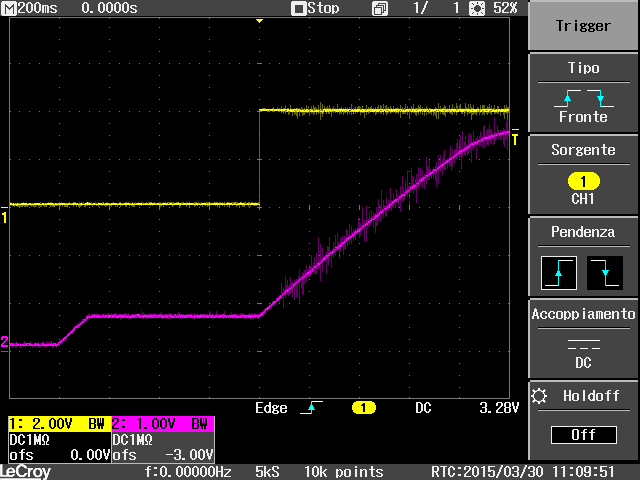The image size is (640, 480).
Task: Select the Sorgente CH1 source button
Action: tap(583, 175)
